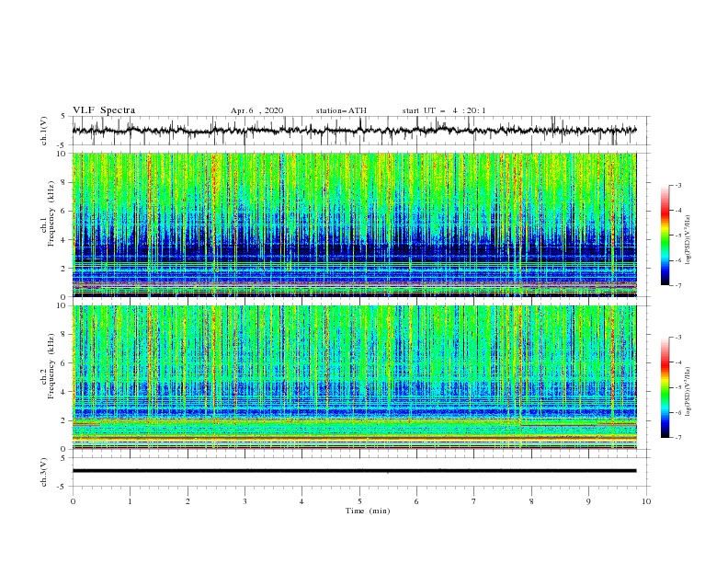The height and width of the screenshot is (563, 728).
Task: Click the -7 label on ch.1 colorbar
Action: [x=677, y=285]
